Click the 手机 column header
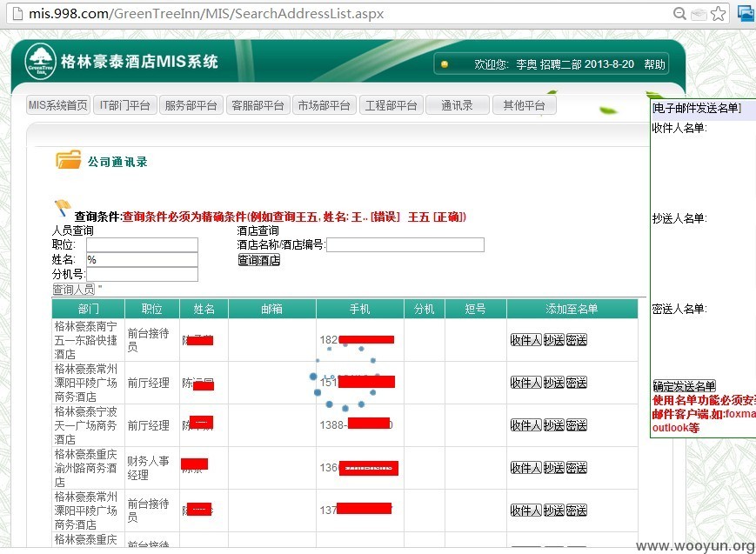Image resolution: width=756 pixels, height=554 pixels. pos(359,309)
